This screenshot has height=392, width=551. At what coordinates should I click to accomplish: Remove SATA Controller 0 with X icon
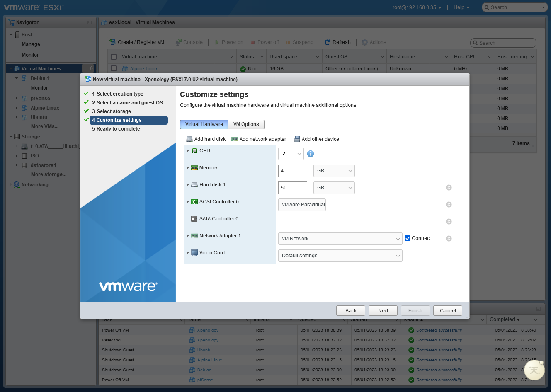(x=449, y=222)
